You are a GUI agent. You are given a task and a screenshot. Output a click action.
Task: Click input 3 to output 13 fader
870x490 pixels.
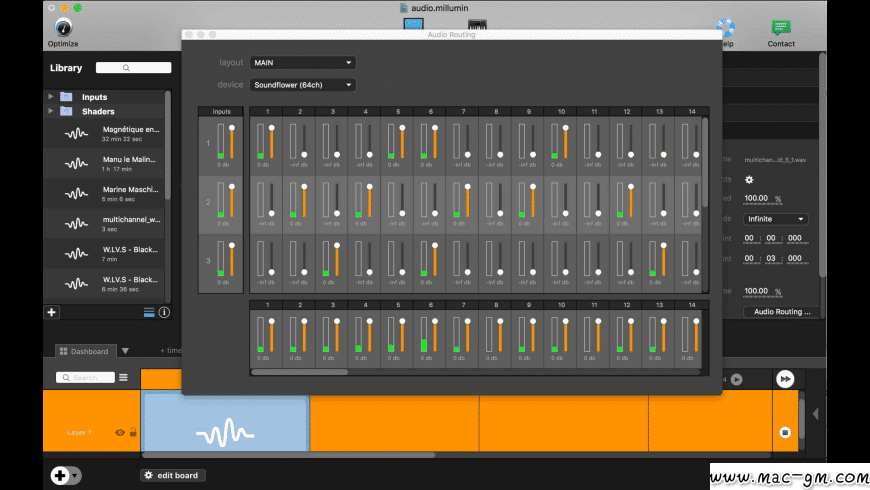(x=664, y=260)
